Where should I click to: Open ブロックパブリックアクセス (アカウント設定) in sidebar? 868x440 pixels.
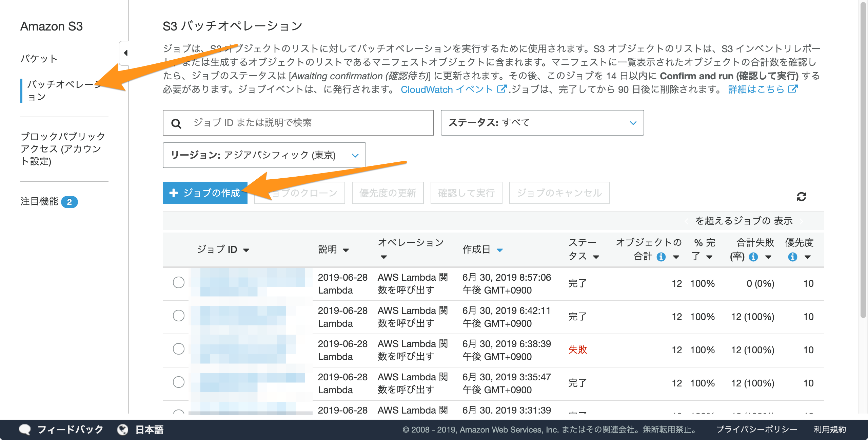[x=63, y=149]
